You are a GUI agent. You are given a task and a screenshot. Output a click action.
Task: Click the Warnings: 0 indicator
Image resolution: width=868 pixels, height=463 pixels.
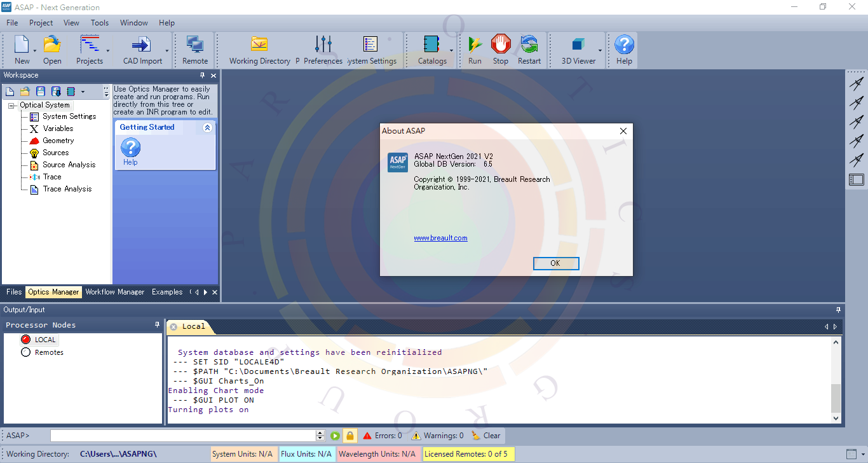coord(438,436)
